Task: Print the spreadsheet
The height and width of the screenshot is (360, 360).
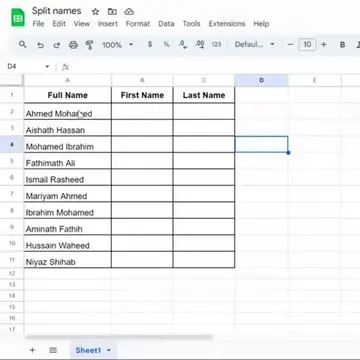Action: pyautogui.click(x=73, y=45)
